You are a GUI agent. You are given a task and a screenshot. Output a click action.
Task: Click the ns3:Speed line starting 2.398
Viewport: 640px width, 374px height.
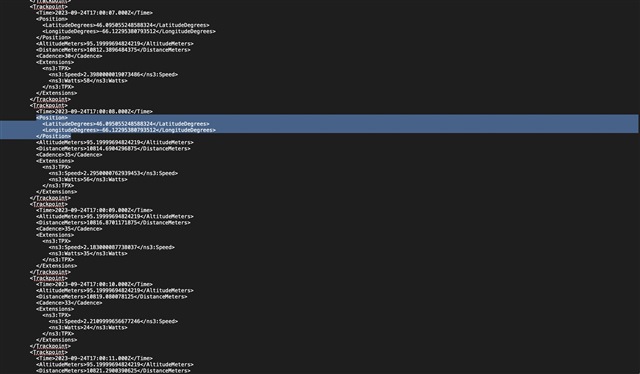(x=113, y=74)
